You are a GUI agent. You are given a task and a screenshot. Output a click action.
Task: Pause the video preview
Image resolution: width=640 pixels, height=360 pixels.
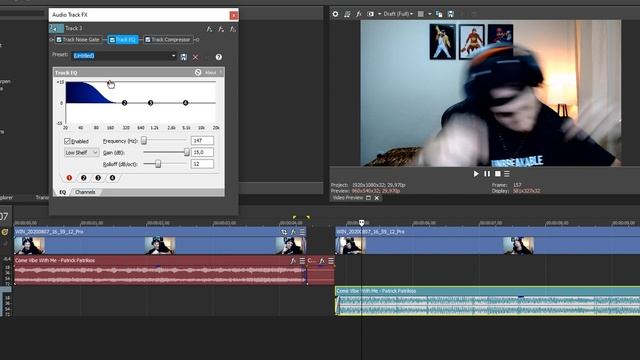[x=487, y=174]
